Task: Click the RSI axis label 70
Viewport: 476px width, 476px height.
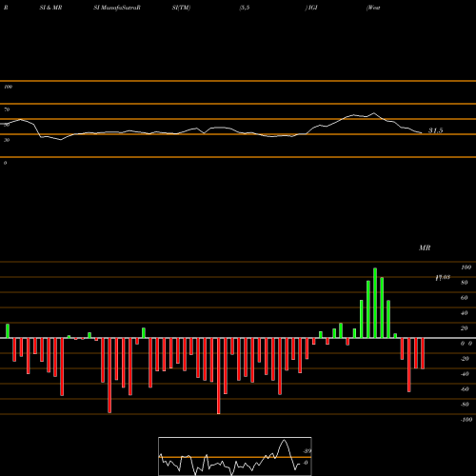Action: [x=7, y=109]
